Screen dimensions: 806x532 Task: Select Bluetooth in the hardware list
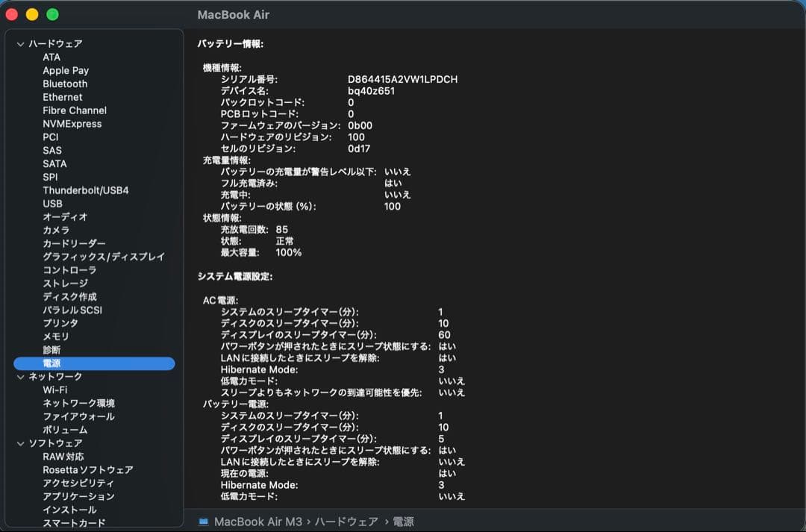point(65,84)
